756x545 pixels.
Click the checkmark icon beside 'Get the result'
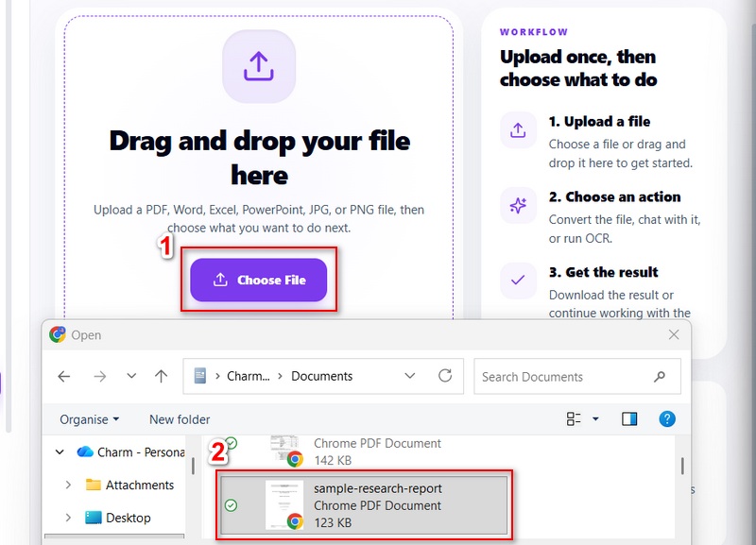click(x=518, y=281)
